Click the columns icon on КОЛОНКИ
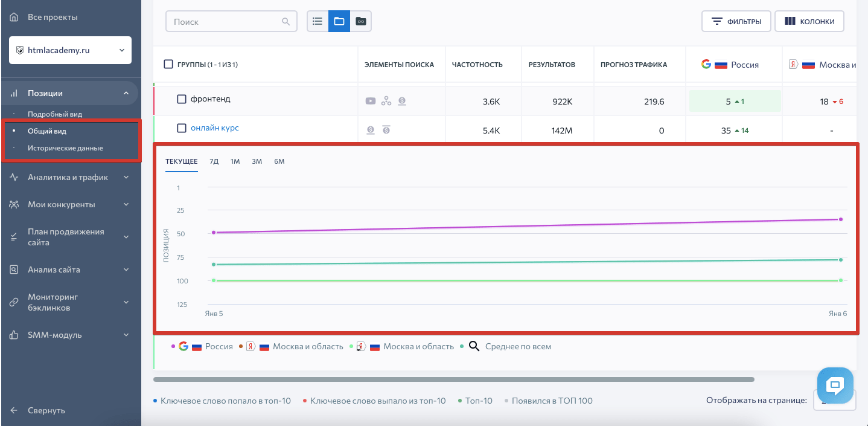The image size is (868, 426). point(790,21)
